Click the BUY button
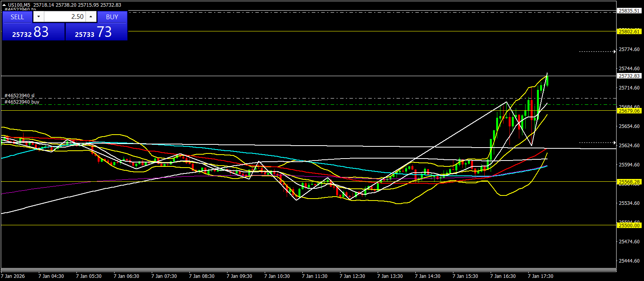644x281 pixels. click(112, 17)
